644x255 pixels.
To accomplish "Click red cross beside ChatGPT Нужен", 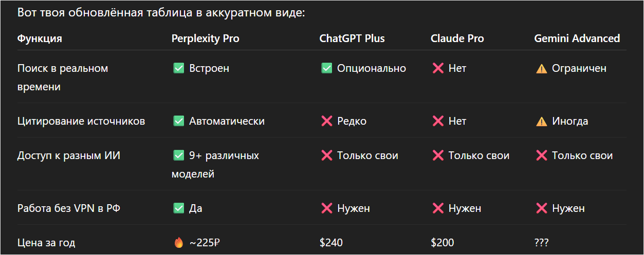I will click(x=326, y=208).
